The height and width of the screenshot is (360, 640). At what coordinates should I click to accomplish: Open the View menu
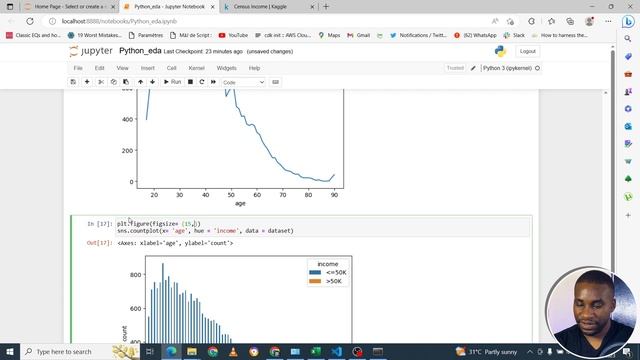click(x=122, y=68)
